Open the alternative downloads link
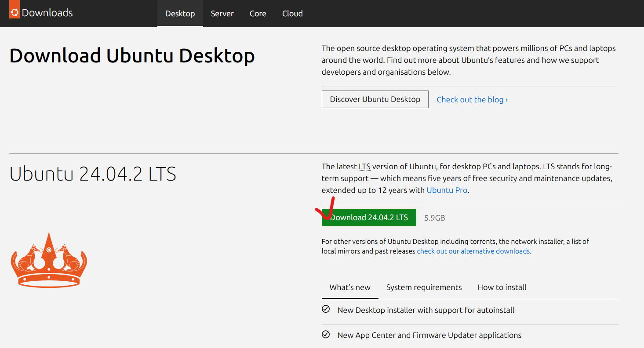 pos(473,251)
